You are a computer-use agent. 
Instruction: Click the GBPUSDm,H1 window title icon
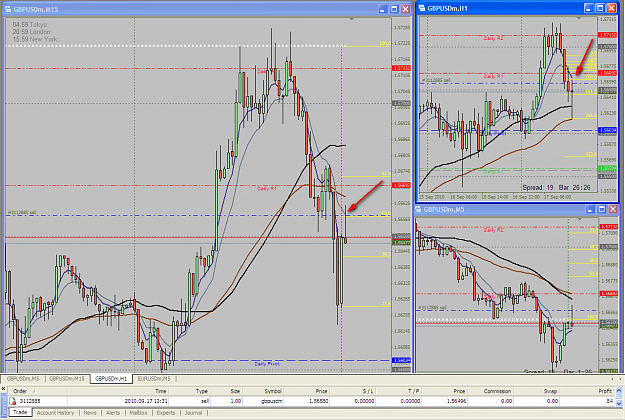(422, 8)
